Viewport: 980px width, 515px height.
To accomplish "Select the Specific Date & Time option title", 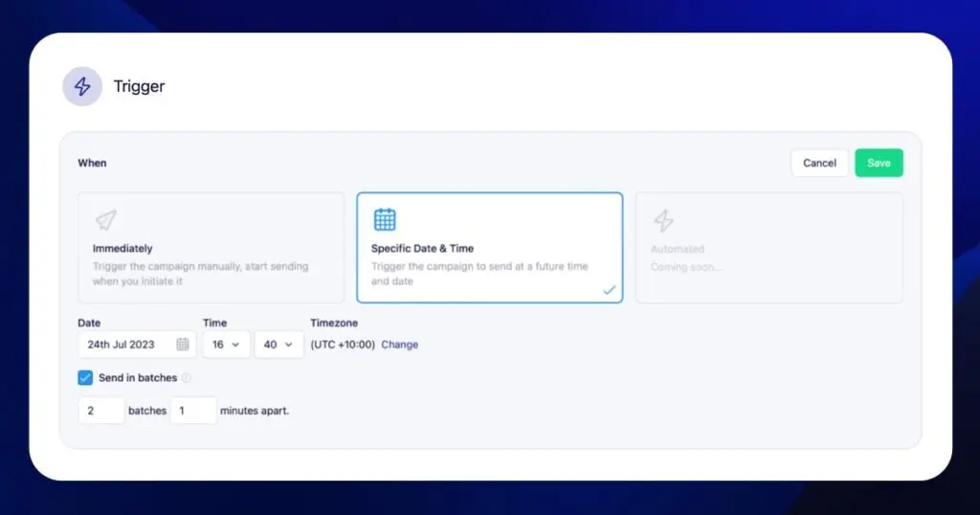I will tap(422, 249).
